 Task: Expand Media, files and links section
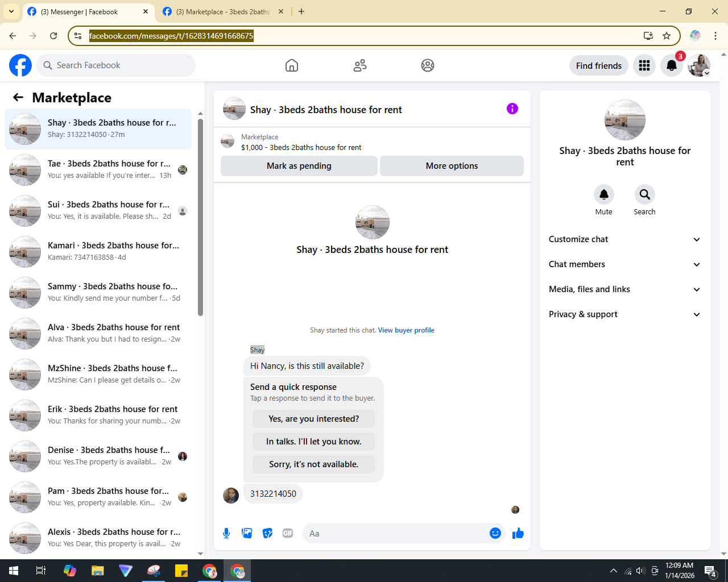[624, 289]
